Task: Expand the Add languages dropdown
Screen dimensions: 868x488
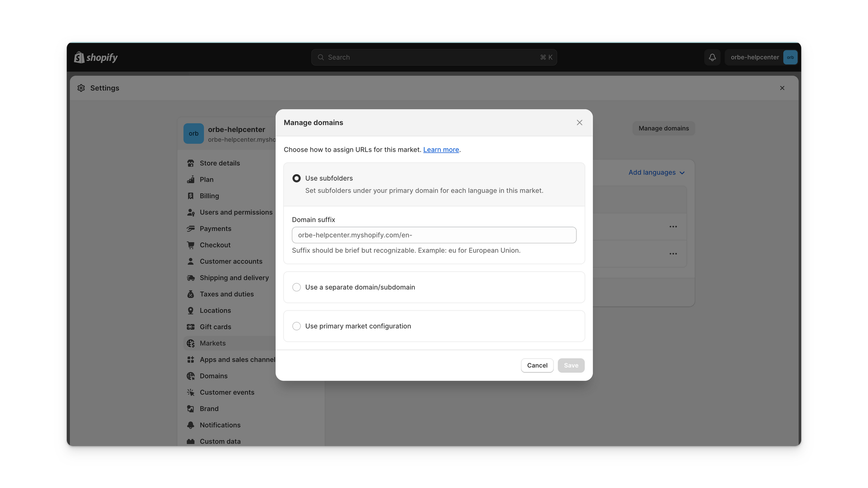Action: (x=656, y=172)
